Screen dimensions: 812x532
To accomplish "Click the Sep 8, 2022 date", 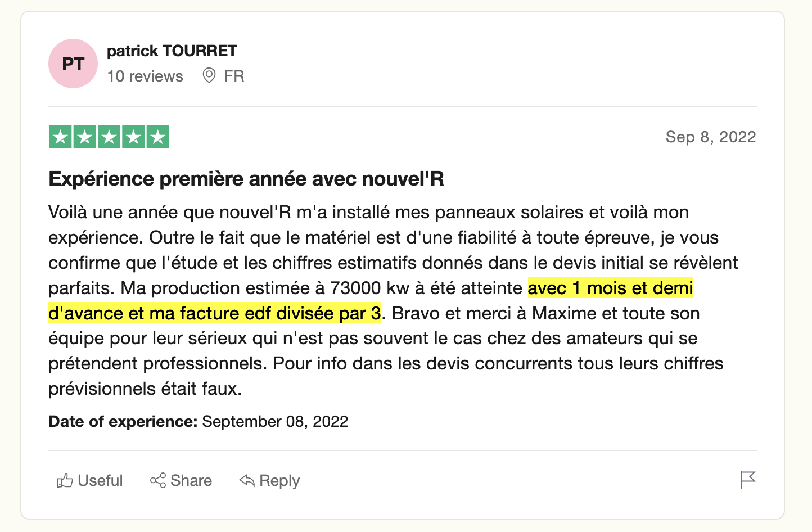I will (710, 136).
